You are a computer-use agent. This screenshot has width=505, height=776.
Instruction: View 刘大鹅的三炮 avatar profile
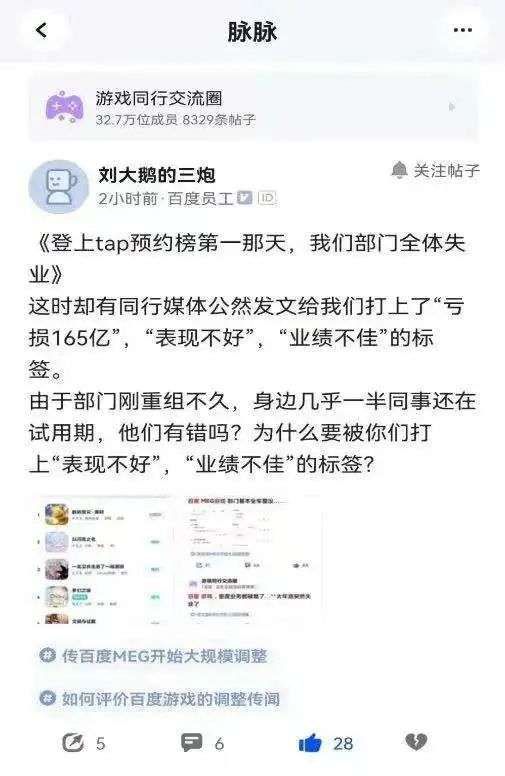pyautogui.click(x=58, y=187)
